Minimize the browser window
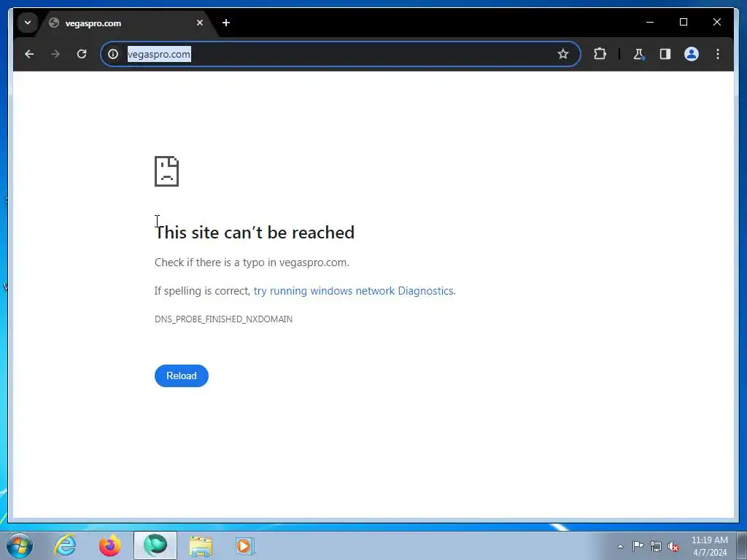 650,23
